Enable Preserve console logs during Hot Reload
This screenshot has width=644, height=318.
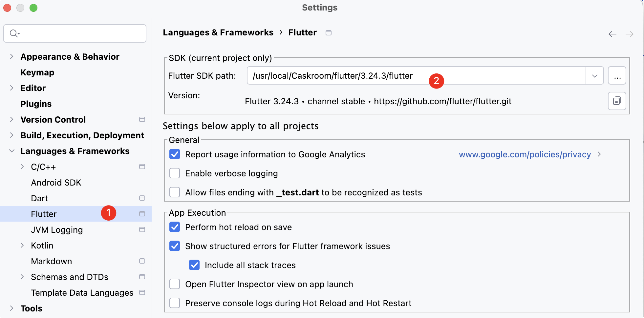point(175,303)
